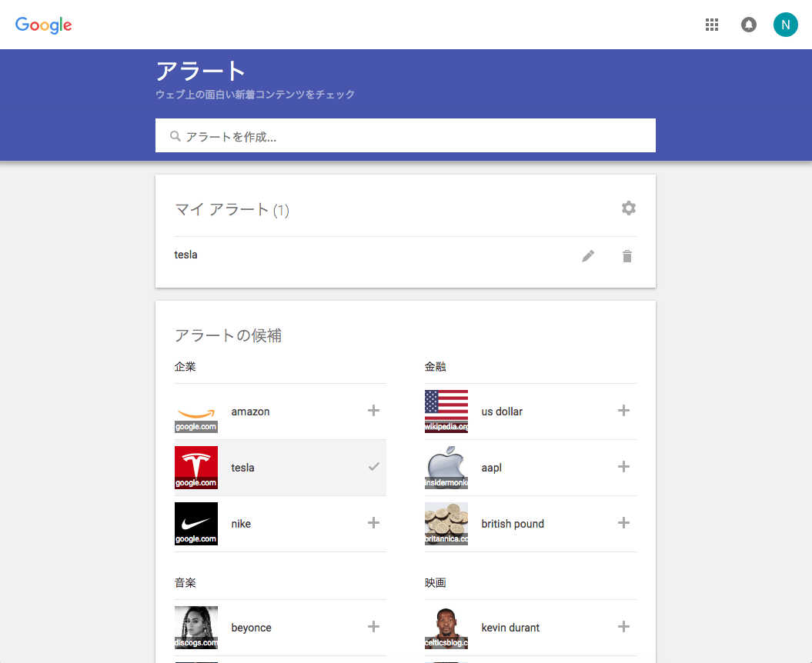Click the 企業 category heading
The image size is (812, 663).
click(185, 366)
